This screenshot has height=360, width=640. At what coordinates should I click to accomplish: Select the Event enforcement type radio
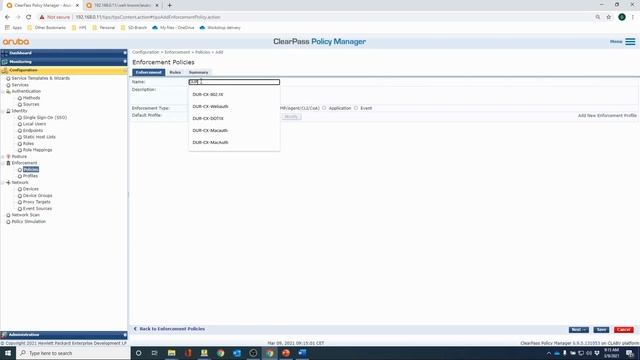(x=356, y=108)
